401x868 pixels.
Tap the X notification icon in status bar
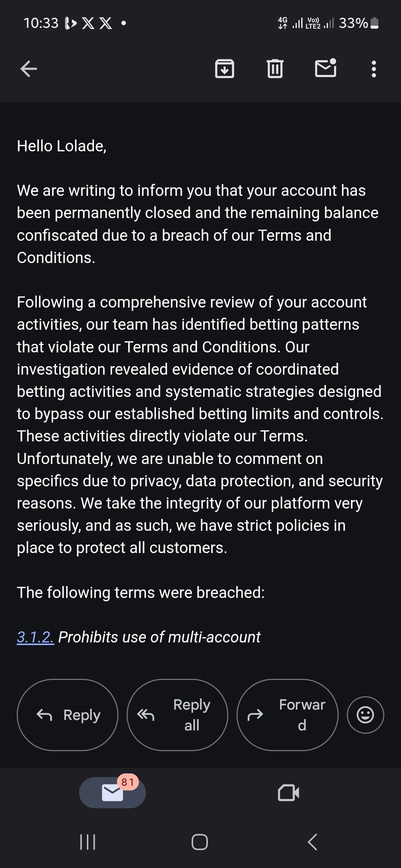click(88, 23)
